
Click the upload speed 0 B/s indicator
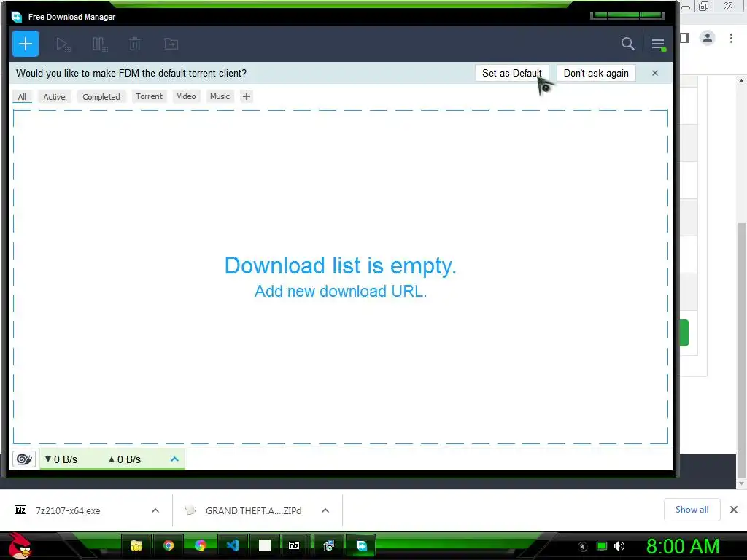pyautogui.click(x=124, y=459)
